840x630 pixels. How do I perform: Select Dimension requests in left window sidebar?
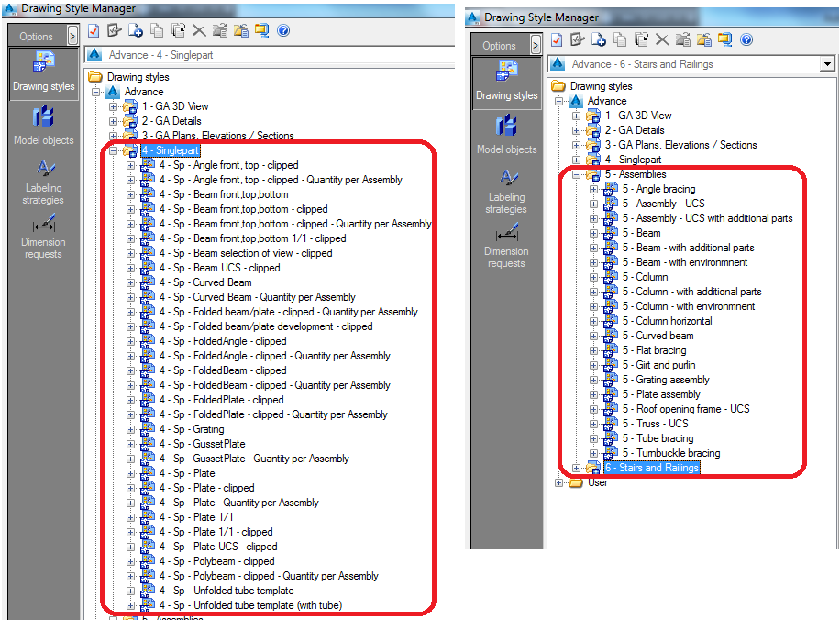click(x=43, y=236)
